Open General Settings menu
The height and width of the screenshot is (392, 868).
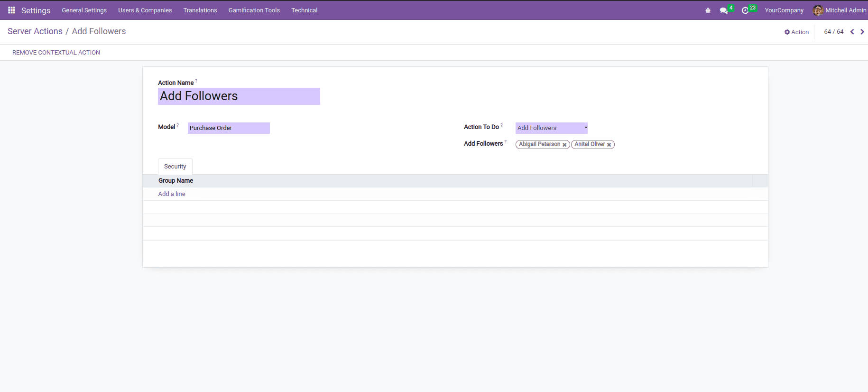84,10
